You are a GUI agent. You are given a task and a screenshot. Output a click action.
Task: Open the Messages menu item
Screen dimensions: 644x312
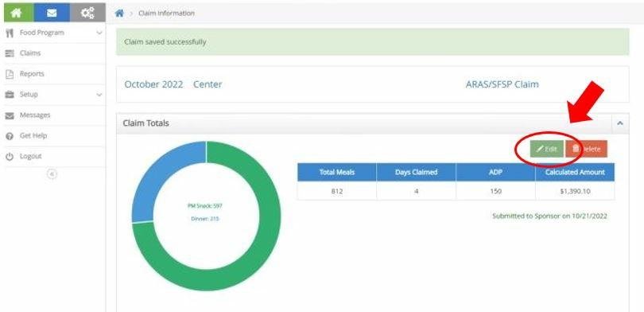35,115
